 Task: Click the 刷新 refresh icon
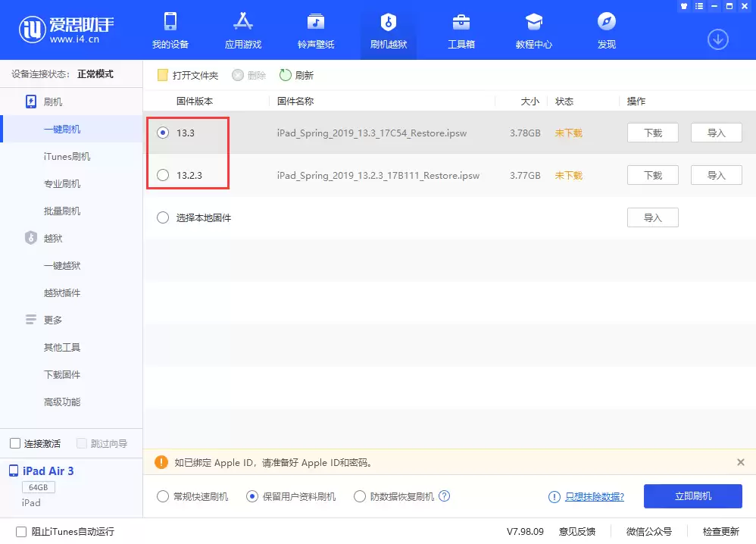286,75
